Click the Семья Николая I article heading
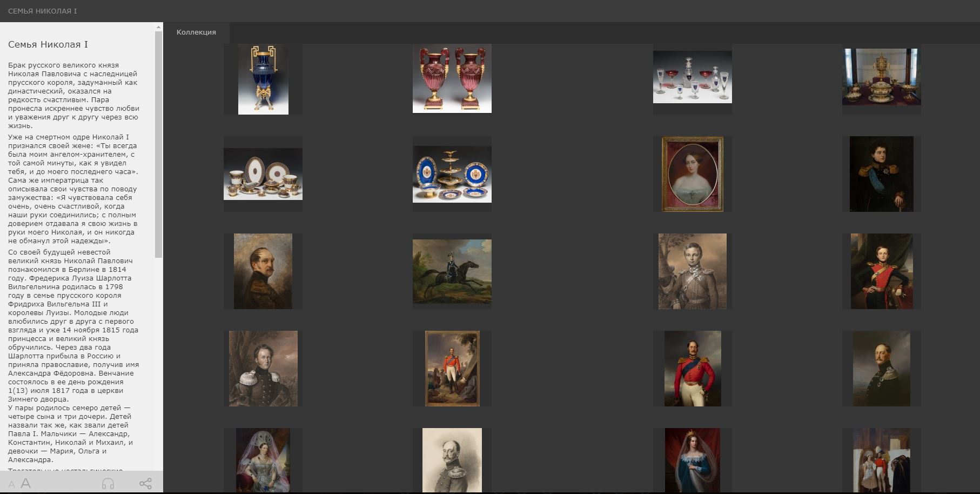 pyautogui.click(x=48, y=45)
